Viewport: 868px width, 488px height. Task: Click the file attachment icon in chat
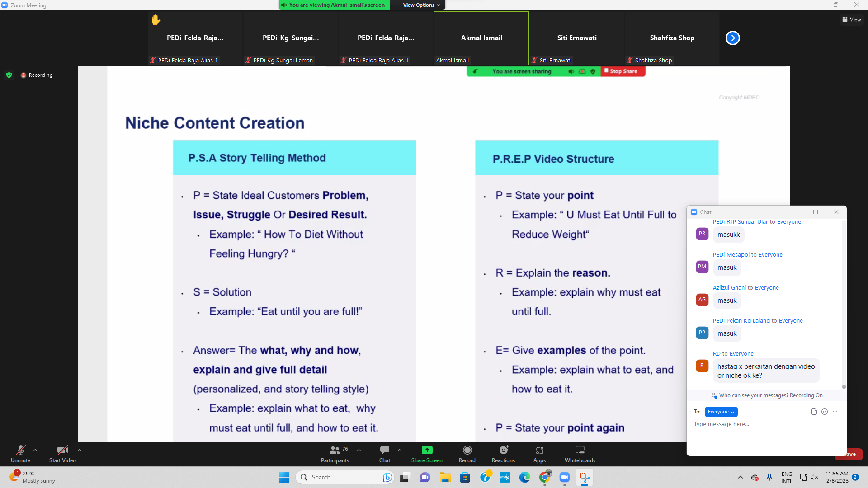click(x=814, y=412)
